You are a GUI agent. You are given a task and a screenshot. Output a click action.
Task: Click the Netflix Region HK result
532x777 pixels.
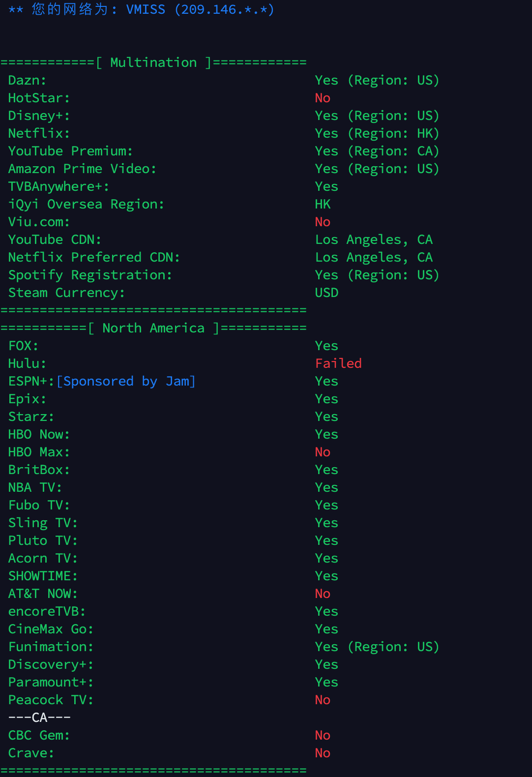377,134
